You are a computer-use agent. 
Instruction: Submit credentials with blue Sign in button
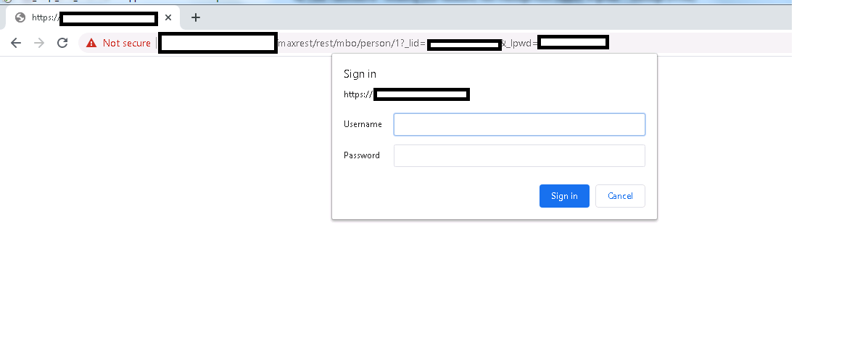pos(564,196)
